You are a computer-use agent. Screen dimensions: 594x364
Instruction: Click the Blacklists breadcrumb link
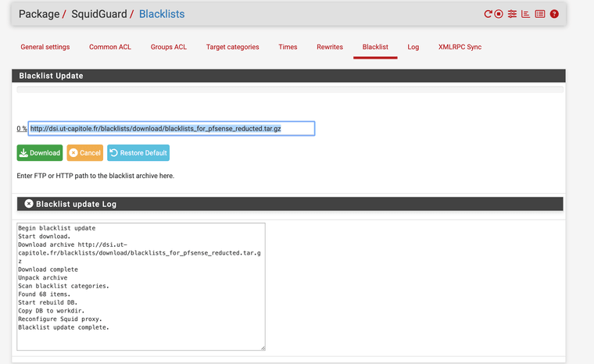[x=162, y=14]
